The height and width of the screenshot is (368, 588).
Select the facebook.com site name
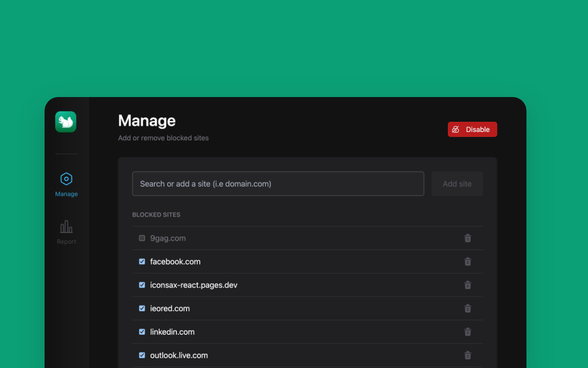pyautogui.click(x=175, y=262)
